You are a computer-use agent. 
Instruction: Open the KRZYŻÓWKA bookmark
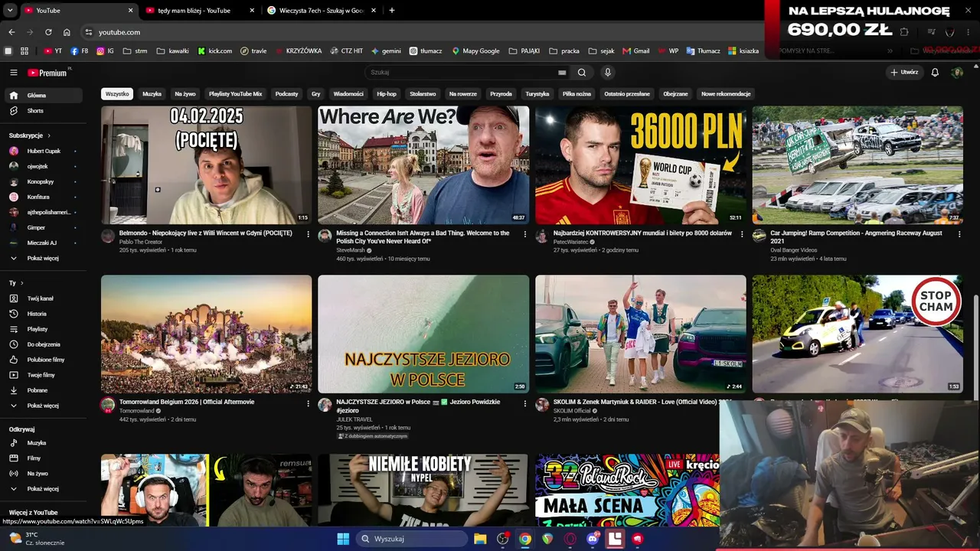pos(297,51)
